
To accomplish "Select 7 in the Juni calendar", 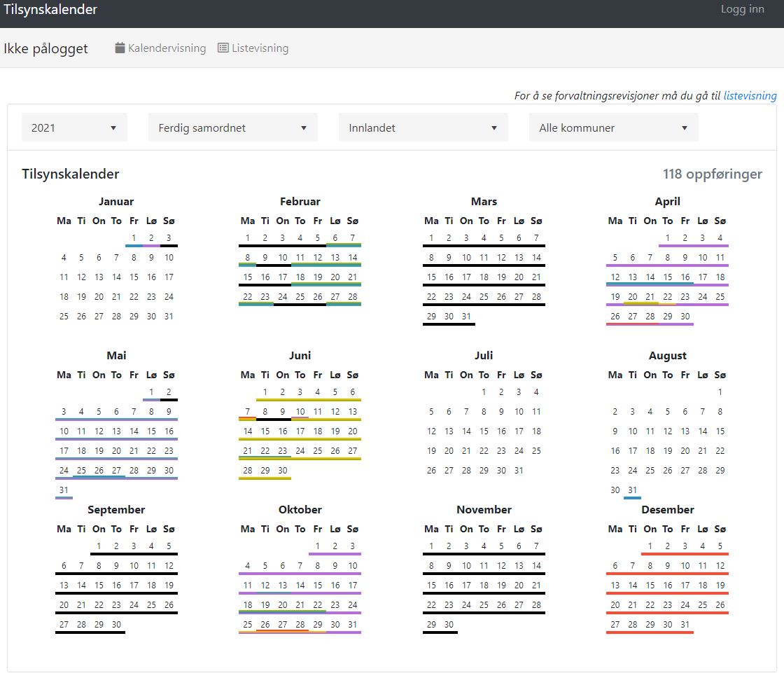I will pos(248,411).
